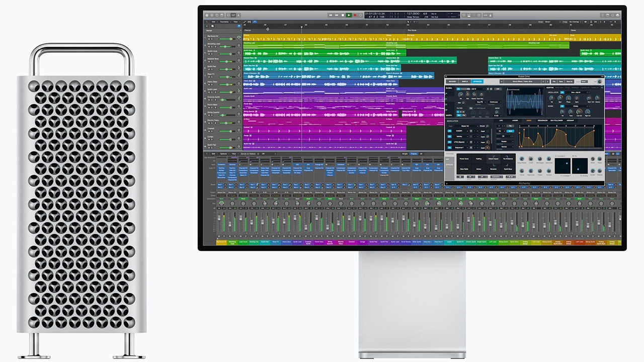Switch to Alchemy BROWSE tab
The image size is (644, 362).
[452, 81]
